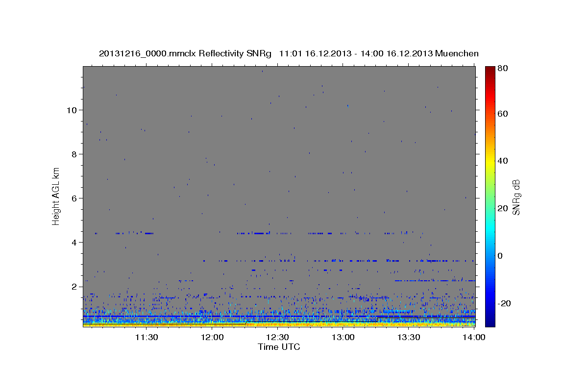Click the 'Height AGL km' axis label
This screenshot has width=588, height=392.
pyautogui.click(x=56, y=196)
